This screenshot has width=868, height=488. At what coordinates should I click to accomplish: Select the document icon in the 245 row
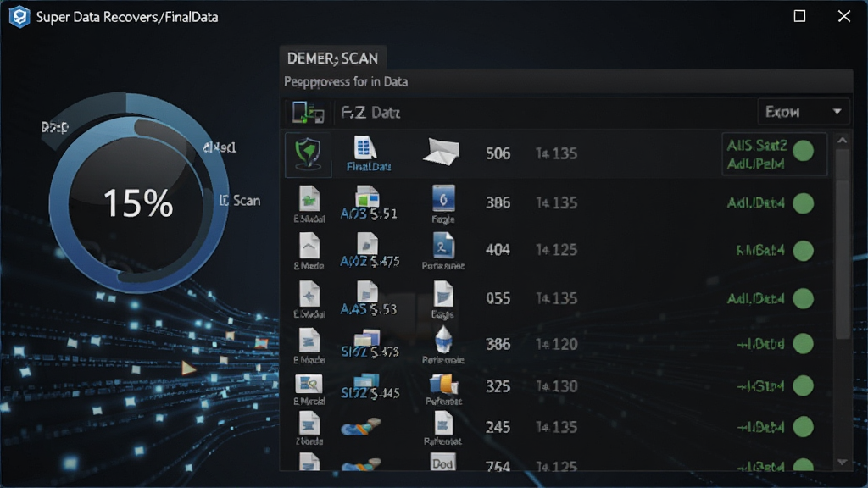(x=309, y=424)
